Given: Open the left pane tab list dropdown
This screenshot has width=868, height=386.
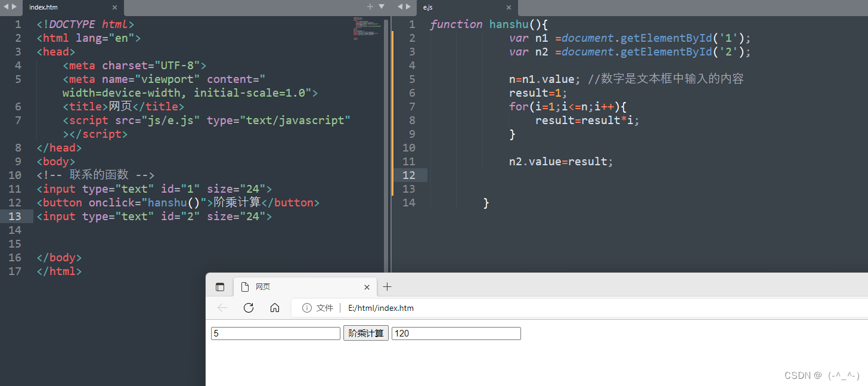Looking at the screenshot, I should point(382,7).
